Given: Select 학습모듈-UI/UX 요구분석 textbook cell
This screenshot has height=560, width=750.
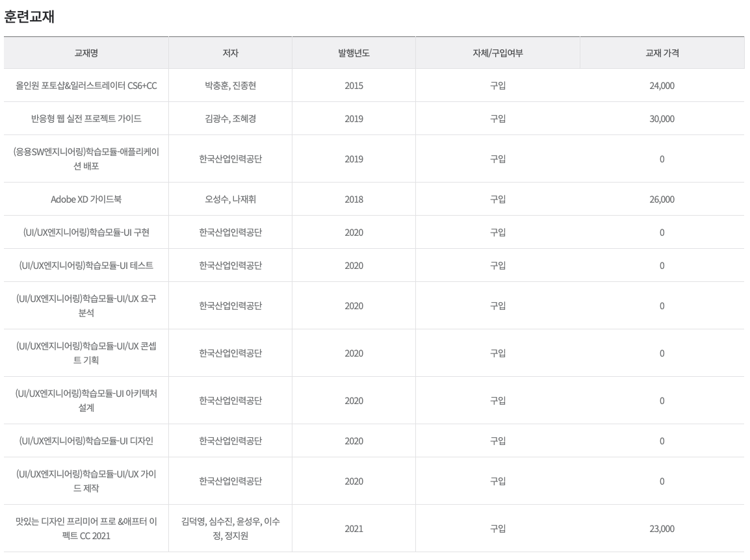Looking at the screenshot, I should [x=86, y=305].
